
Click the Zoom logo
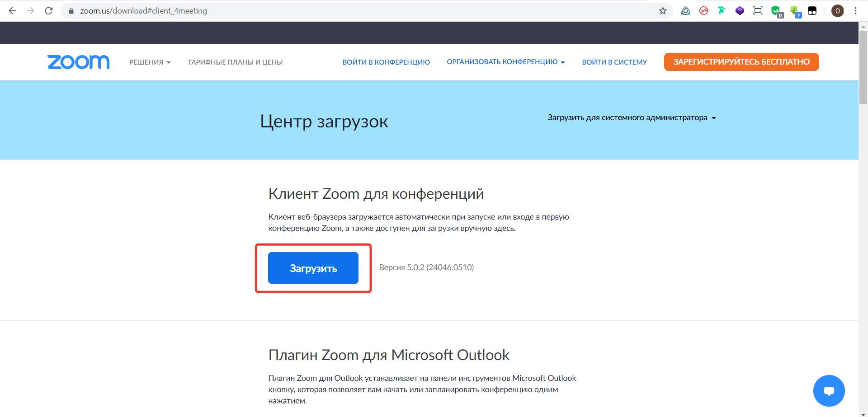click(x=79, y=62)
